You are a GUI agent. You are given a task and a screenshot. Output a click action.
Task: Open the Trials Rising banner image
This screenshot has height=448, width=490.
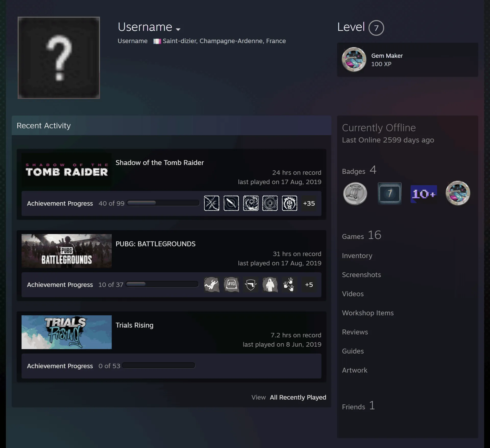coord(67,332)
